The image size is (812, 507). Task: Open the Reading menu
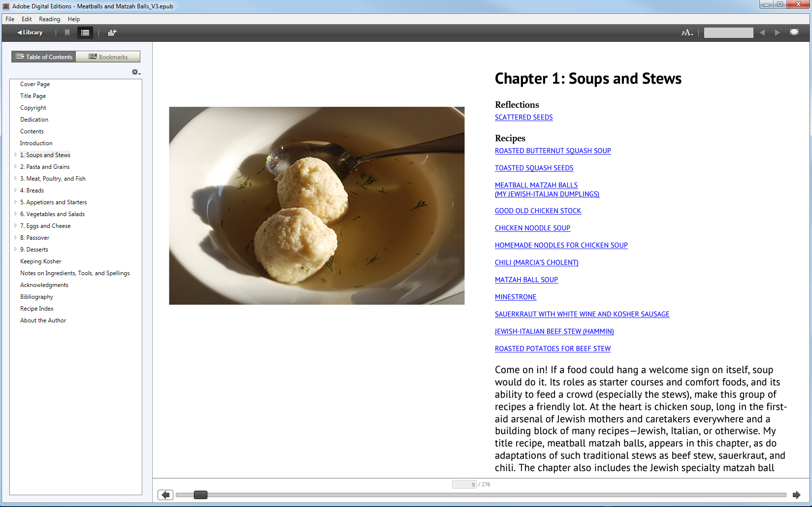coord(49,19)
